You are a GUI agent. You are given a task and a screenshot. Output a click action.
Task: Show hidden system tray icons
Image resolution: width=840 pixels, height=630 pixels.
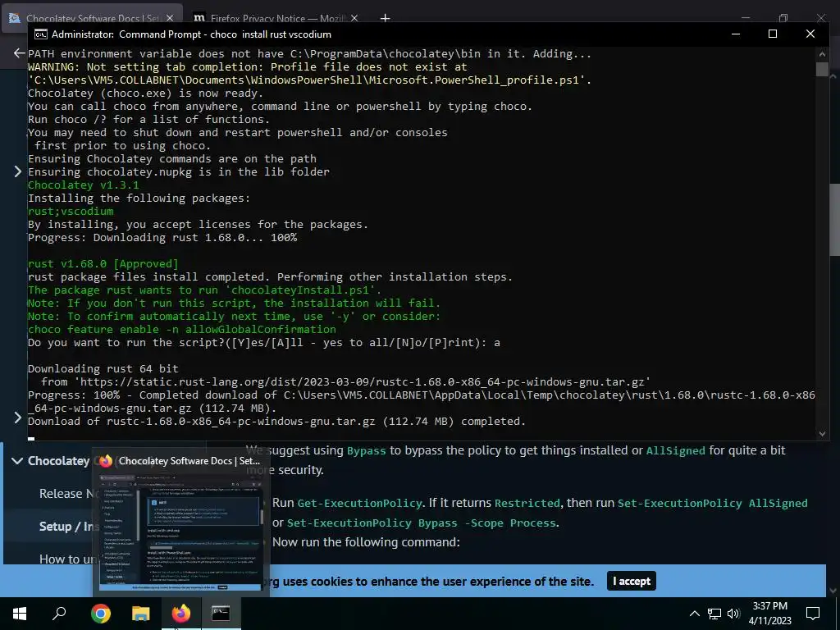tap(694, 614)
